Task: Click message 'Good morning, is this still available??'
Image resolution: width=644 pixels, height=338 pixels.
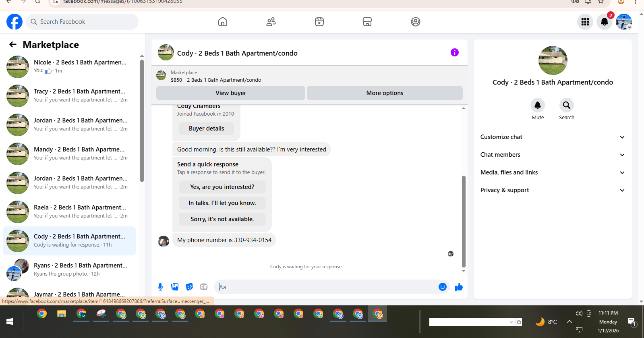Action: pyautogui.click(x=251, y=149)
